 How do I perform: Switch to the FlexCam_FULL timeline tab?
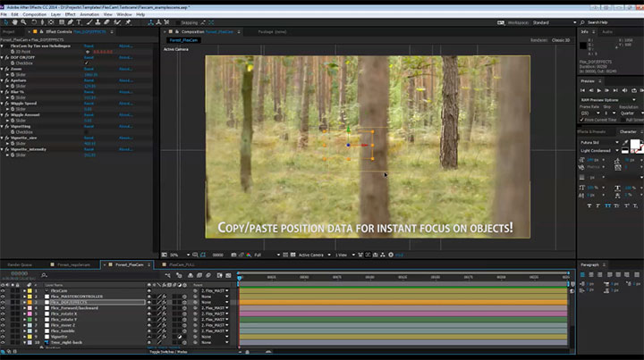(182, 265)
